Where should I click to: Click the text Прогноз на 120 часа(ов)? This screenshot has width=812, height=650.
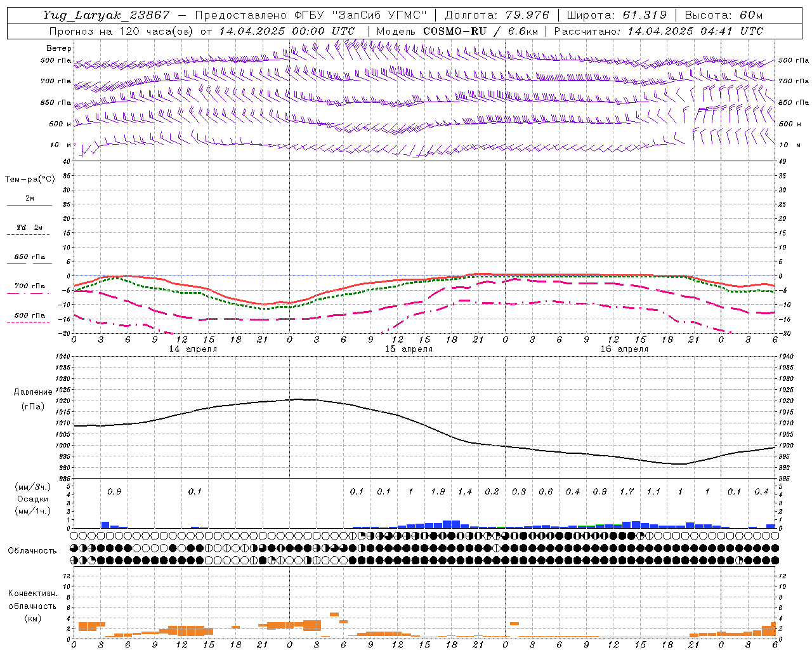point(122,31)
